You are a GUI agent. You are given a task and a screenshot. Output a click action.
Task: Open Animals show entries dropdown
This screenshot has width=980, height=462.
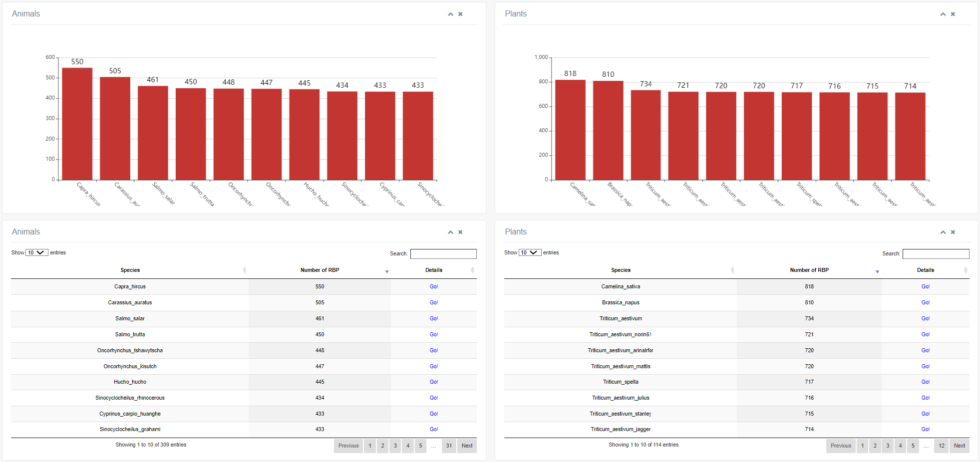pos(36,252)
